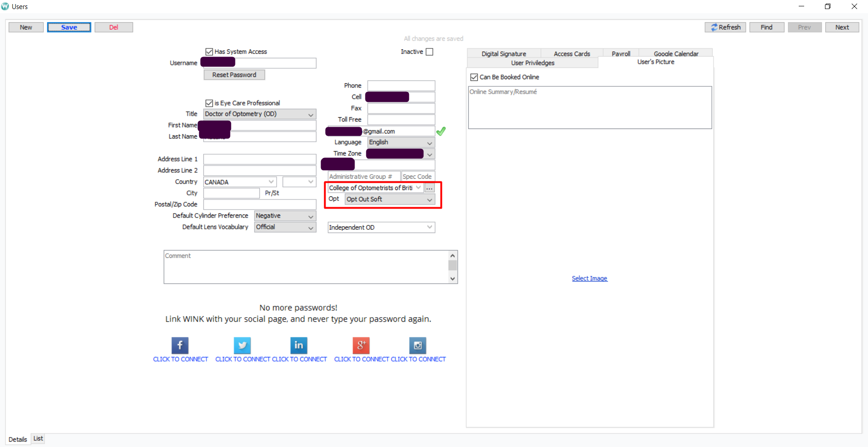
Task: Uncheck Can Be Booked Online
Action: click(x=474, y=77)
